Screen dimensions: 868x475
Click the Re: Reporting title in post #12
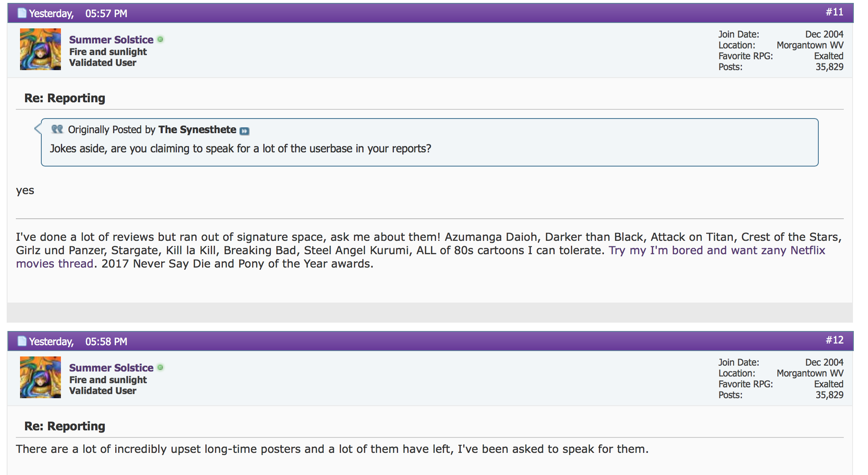pyautogui.click(x=65, y=426)
